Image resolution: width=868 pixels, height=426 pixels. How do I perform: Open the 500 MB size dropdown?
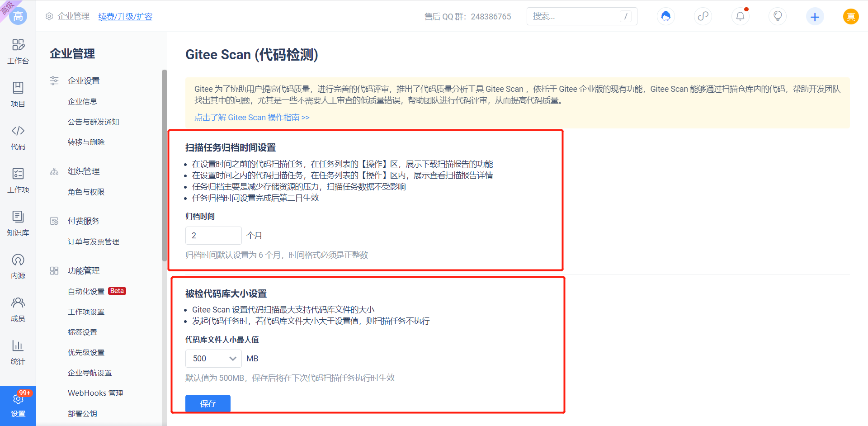[213, 359]
